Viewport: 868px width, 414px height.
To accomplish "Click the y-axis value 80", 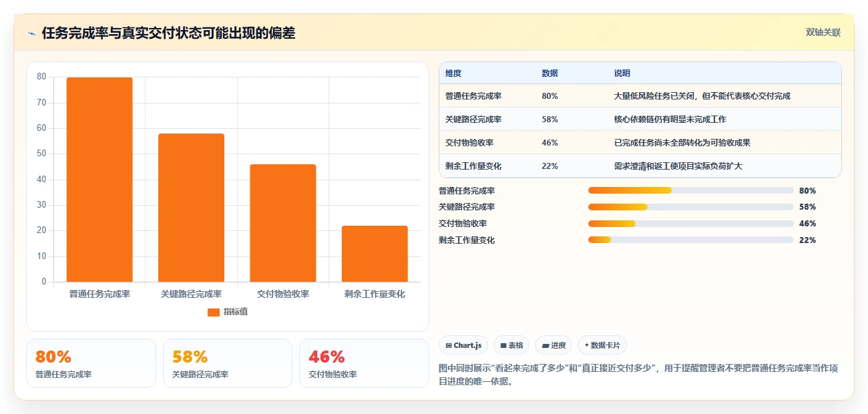I will 41,77.
